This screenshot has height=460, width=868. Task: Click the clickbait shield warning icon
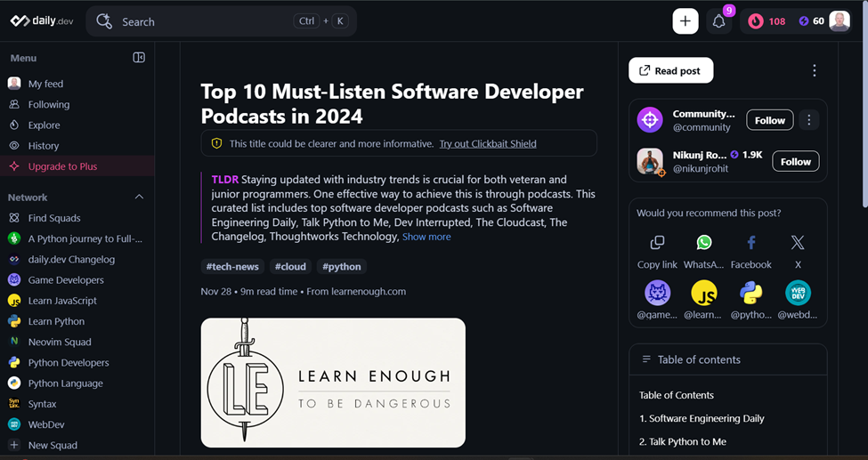pyautogui.click(x=217, y=143)
